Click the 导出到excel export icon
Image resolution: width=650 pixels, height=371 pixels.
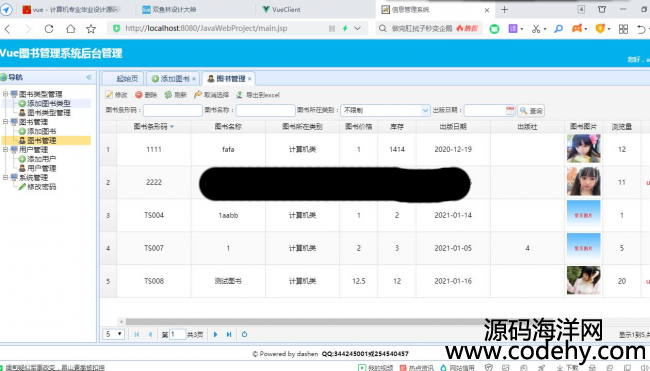(240, 95)
